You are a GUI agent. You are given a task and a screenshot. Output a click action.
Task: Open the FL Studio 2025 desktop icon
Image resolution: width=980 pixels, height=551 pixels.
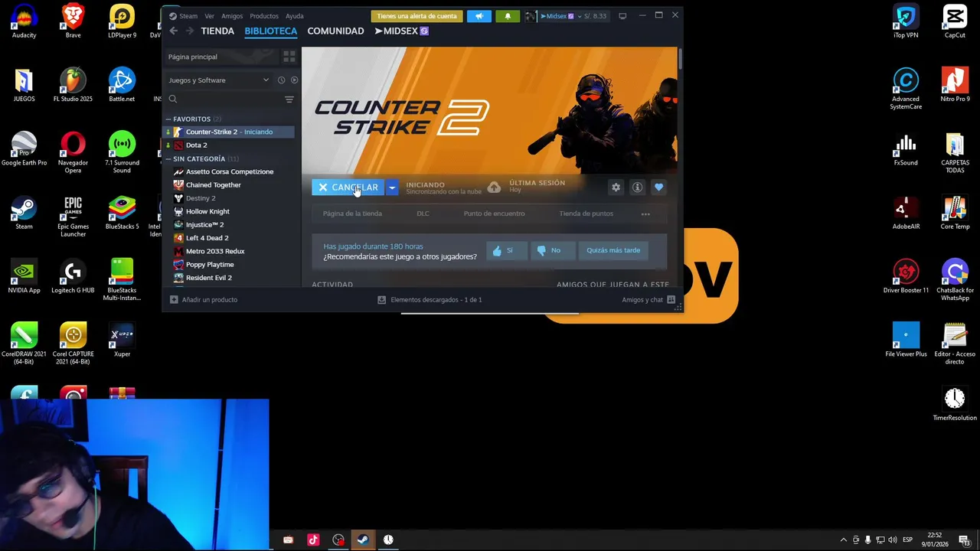click(x=73, y=85)
